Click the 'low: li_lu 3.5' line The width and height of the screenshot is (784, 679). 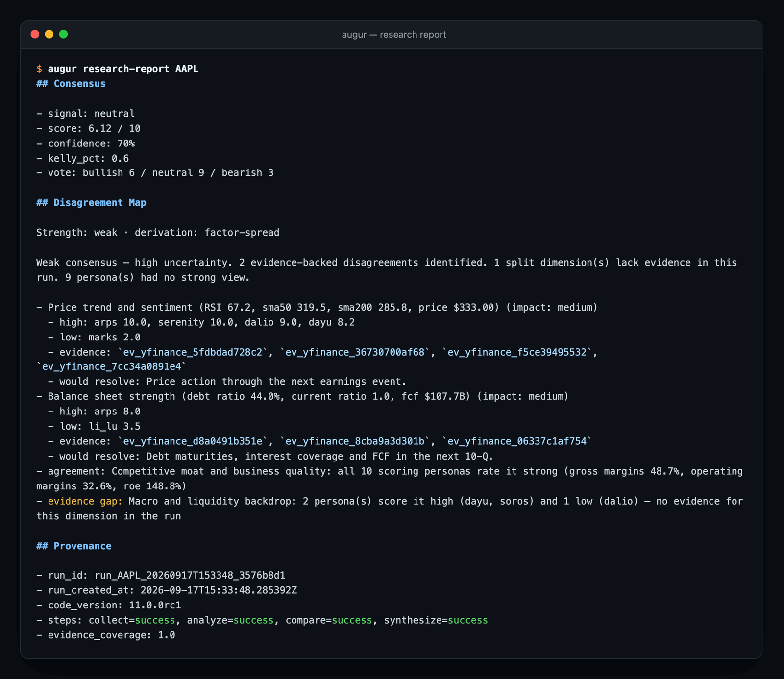tap(94, 427)
